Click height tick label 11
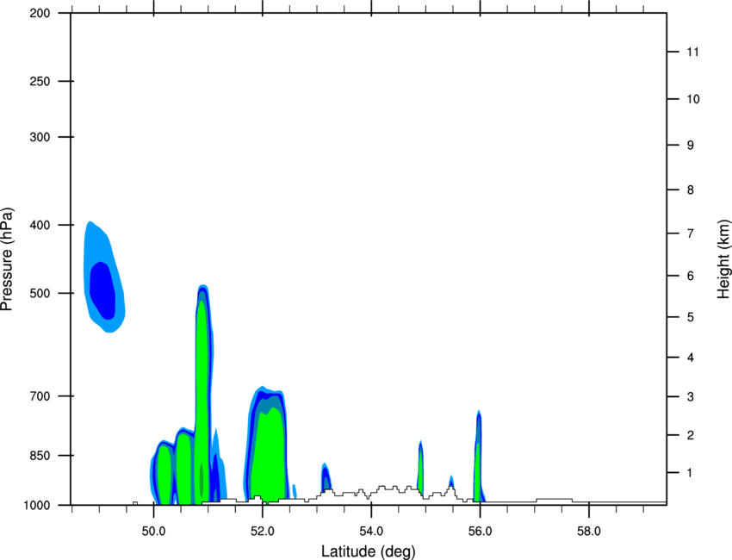The image size is (732, 560). 692,52
